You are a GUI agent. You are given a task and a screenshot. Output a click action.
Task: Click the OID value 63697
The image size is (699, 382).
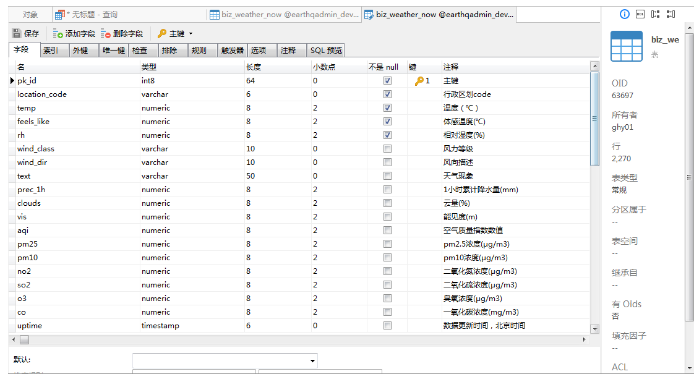(622, 95)
